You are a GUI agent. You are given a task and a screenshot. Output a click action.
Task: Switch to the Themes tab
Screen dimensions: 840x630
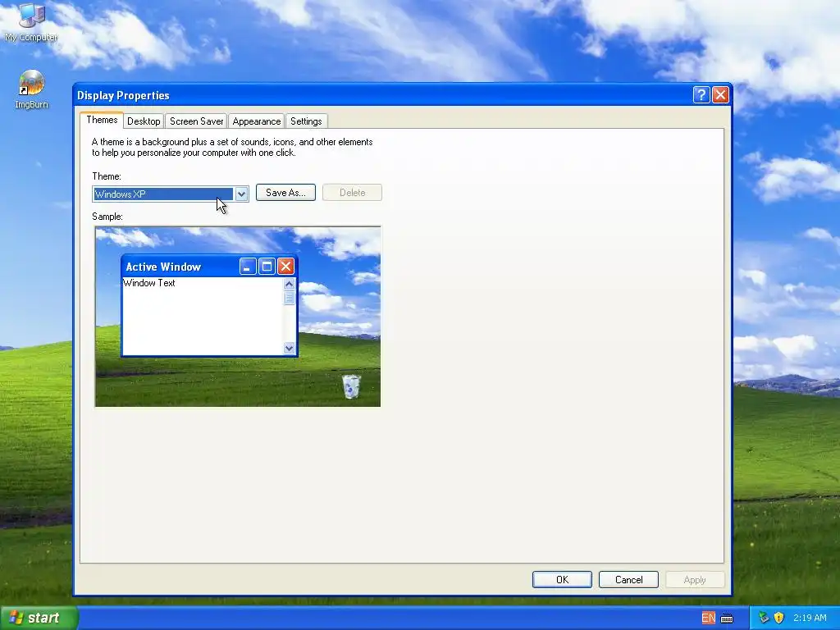click(x=102, y=120)
